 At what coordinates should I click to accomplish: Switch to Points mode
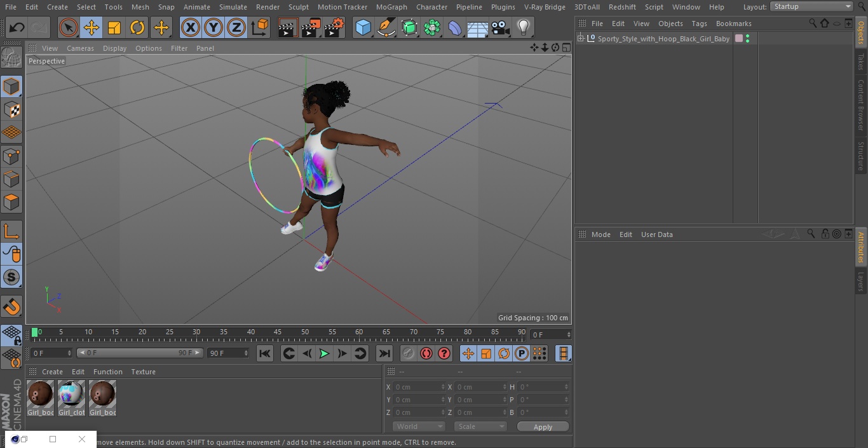click(12, 156)
